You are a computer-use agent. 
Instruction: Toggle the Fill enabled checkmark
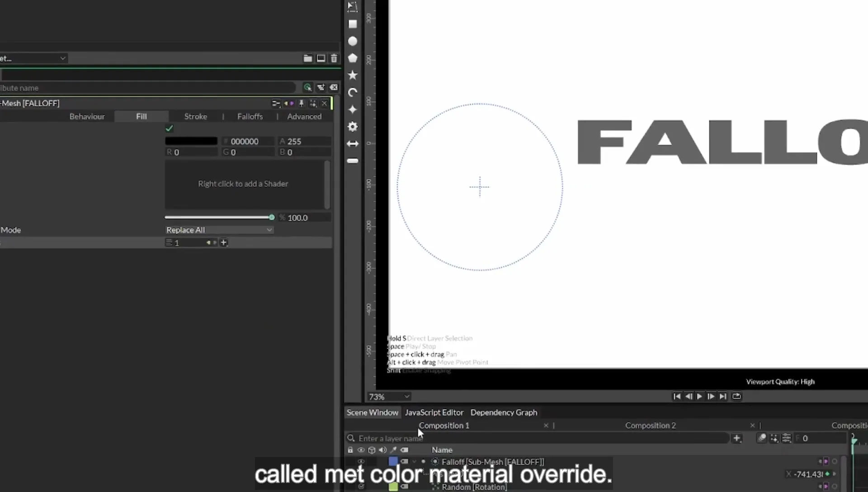tap(170, 128)
